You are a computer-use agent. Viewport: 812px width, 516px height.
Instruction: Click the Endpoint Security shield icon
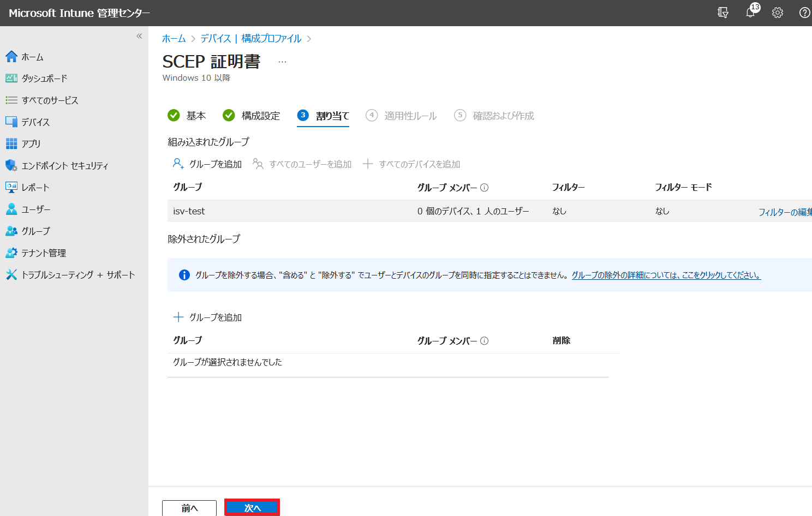pos(11,165)
